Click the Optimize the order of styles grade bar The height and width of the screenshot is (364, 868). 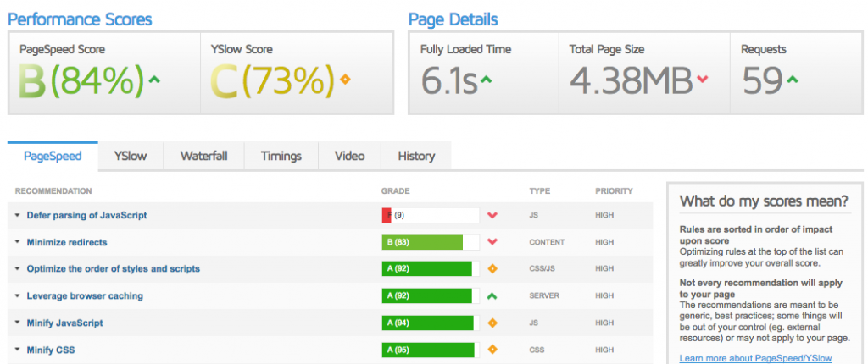pos(430,269)
